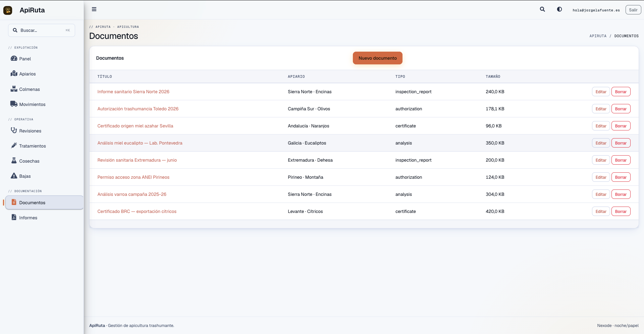Toggle the sidebar hamburger menu icon
Screen dimensions: 644x334
click(x=94, y=9)
